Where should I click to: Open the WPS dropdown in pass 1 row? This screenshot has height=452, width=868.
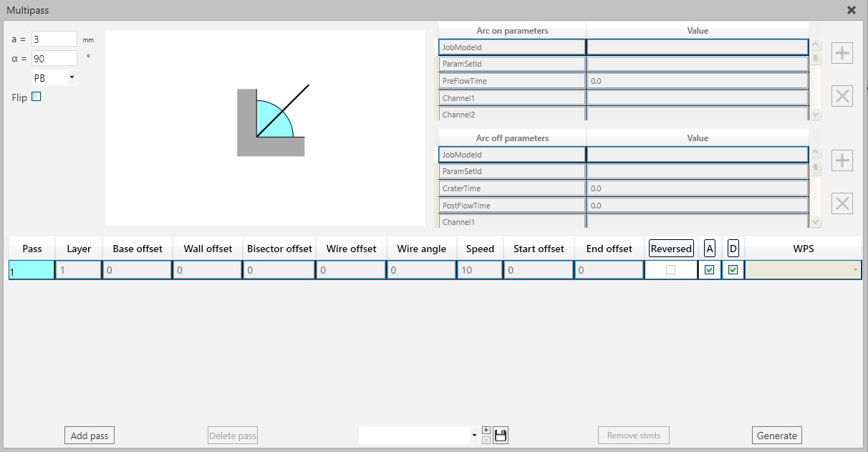pos(855,270)
